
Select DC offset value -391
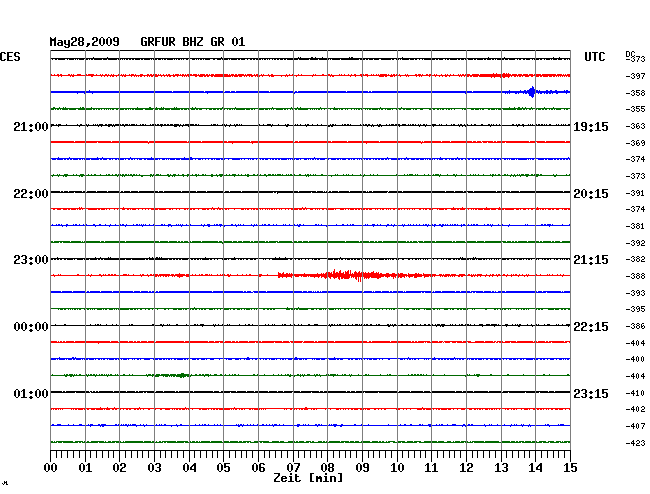(x=635, y=193)
